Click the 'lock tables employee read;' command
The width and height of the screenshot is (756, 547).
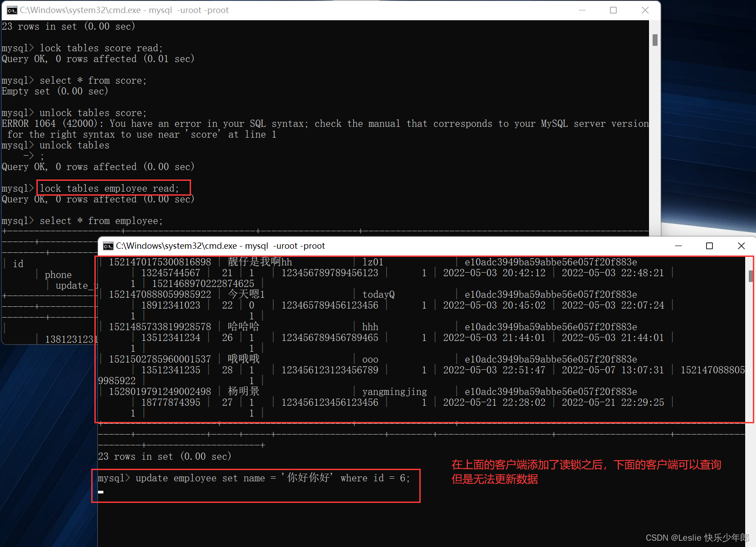(x=109, y=188)
